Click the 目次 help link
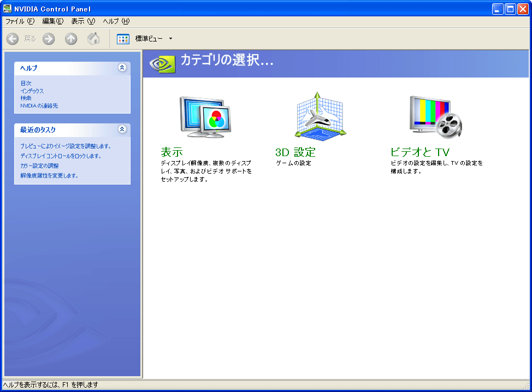532x392 pixels. [26, 83]
